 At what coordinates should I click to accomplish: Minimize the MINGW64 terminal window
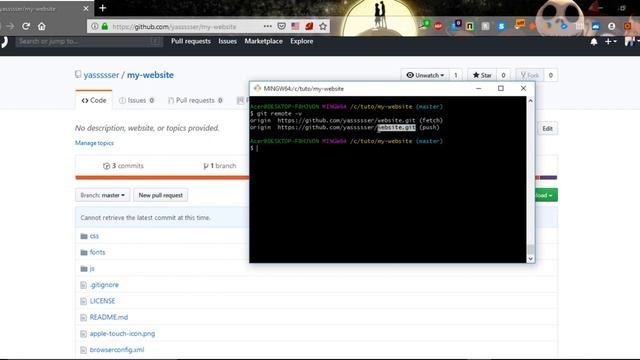tap(479, 88)
